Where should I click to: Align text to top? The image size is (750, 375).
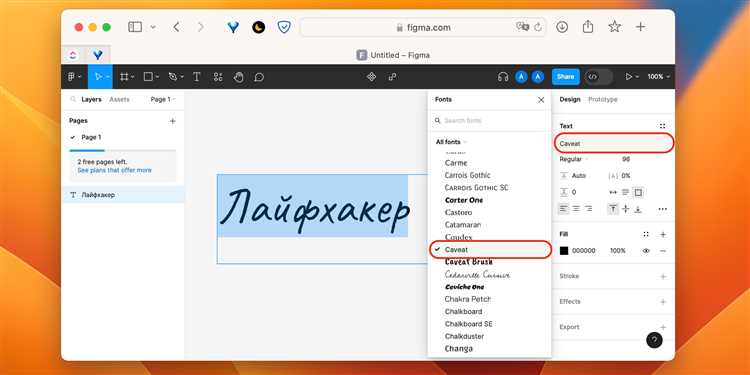click(x=613, y=209)
